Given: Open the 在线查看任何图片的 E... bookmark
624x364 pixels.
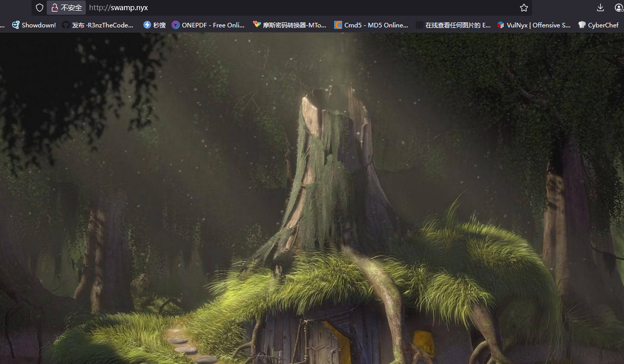Looking at the screenshot, I should point(453,25).
